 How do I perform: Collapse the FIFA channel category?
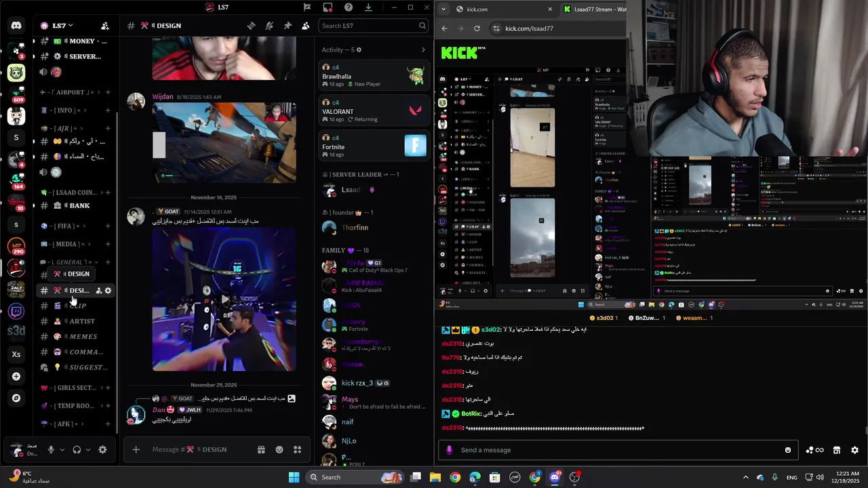tap(64, 226)
